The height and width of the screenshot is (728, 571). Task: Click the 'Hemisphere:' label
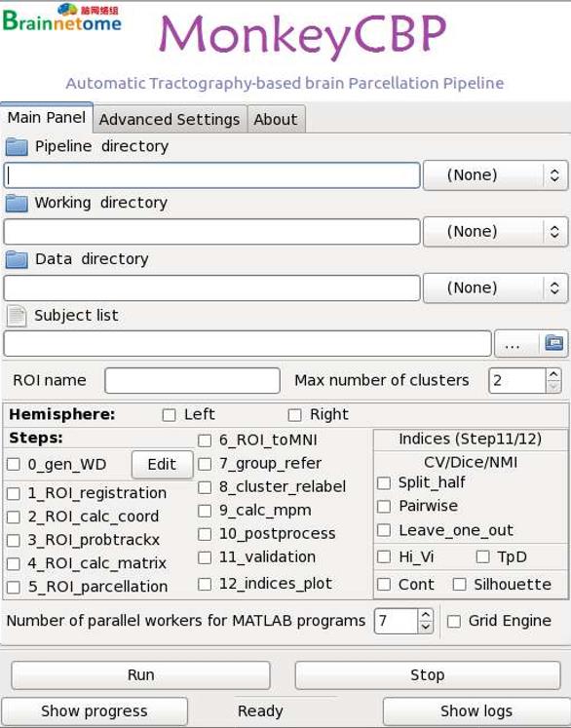pos(62,414)
